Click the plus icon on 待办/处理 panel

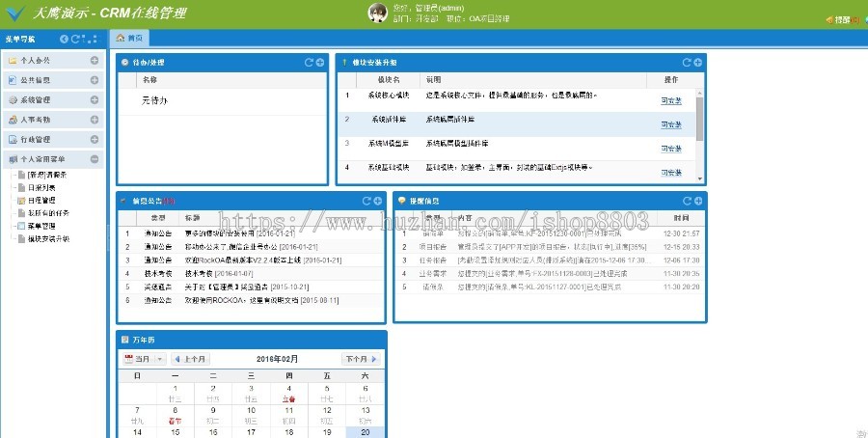point(320,63)
